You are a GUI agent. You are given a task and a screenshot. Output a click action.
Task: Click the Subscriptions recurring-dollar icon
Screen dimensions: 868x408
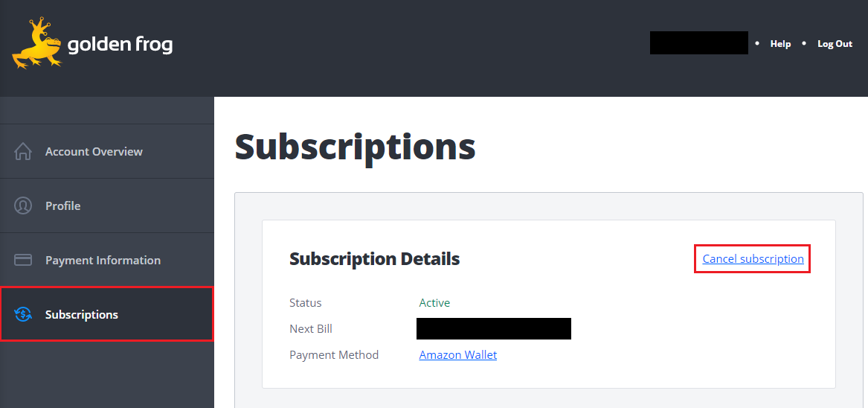coord(23,314)
